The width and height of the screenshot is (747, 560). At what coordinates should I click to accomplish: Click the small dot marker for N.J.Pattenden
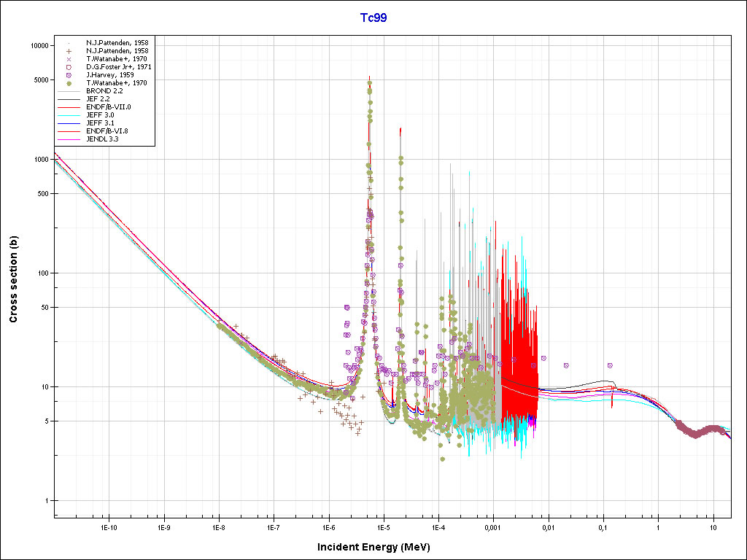click(69, 43)
